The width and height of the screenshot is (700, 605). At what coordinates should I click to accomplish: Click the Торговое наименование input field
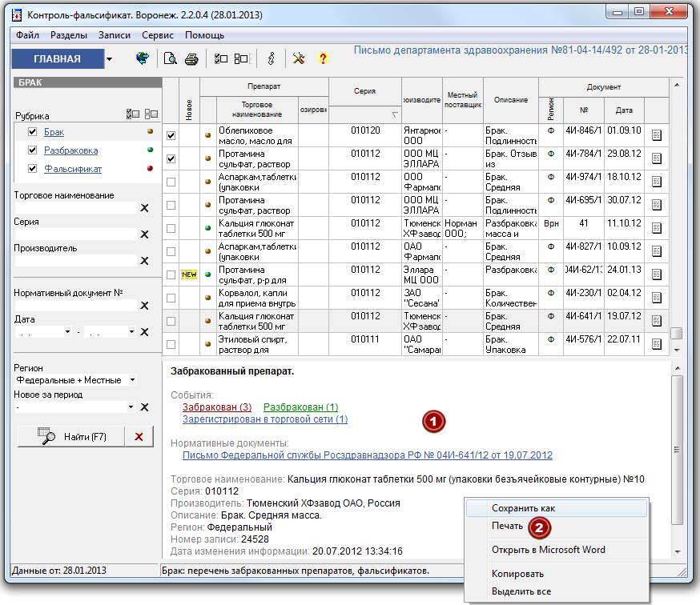[x=76, y=208]
